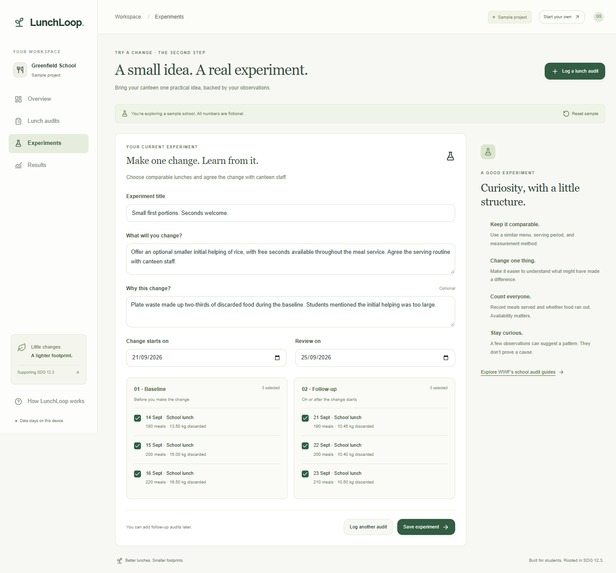
Task: Click the Review on date field
Action: click(x=375, y=358)
